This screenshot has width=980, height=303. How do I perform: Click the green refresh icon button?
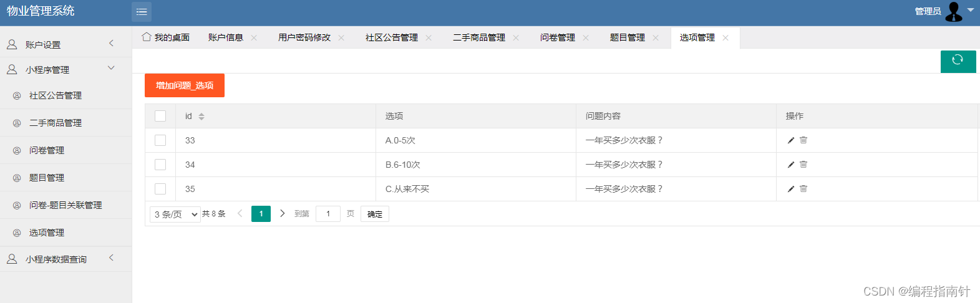pos(958,61)
